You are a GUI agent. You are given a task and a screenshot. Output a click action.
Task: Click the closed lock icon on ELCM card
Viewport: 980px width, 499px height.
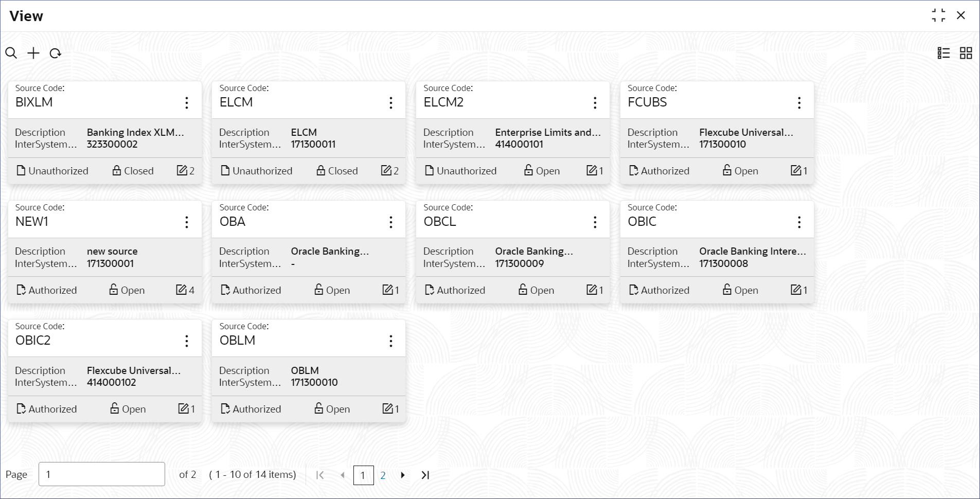(321, 170)
